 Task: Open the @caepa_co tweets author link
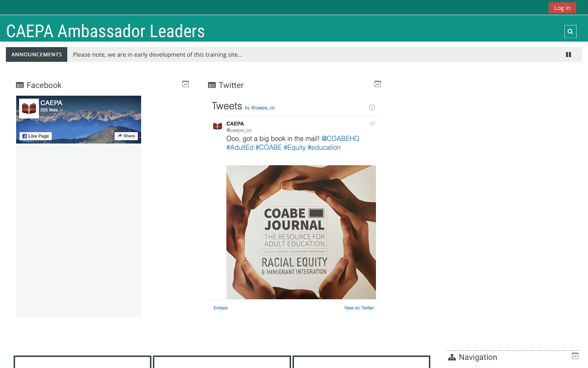tap(263, 108)
